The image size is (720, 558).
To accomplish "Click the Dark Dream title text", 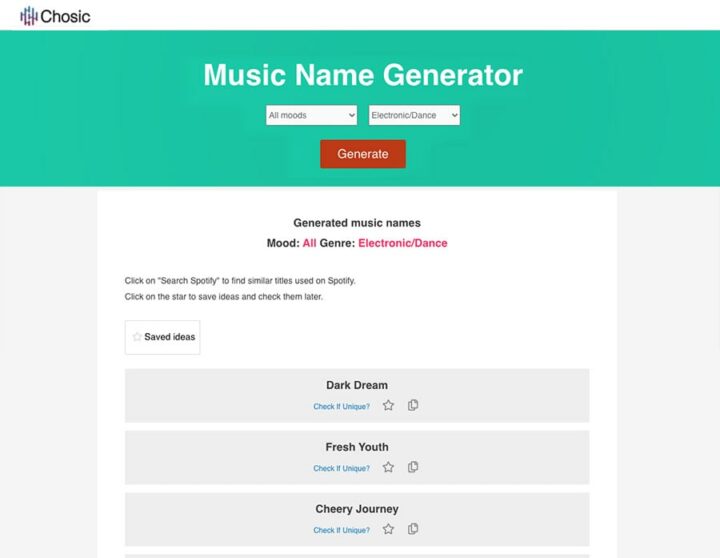I will [x=357, y=385].
